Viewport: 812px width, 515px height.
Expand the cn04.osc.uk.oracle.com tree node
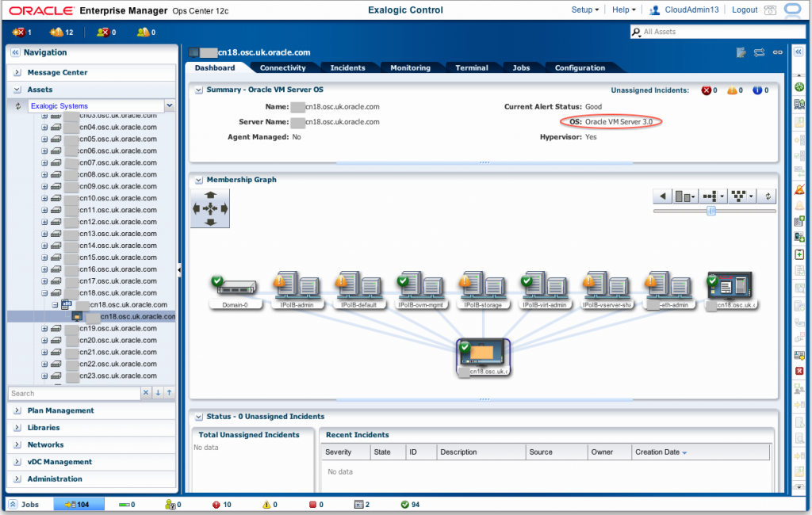(x=44, y=127)
